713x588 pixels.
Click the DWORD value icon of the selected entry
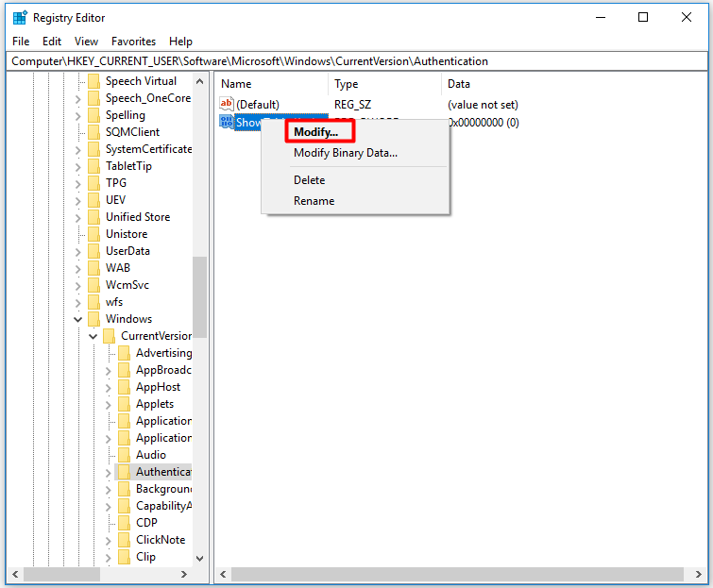pyautogui.click(x=227, y=122)
